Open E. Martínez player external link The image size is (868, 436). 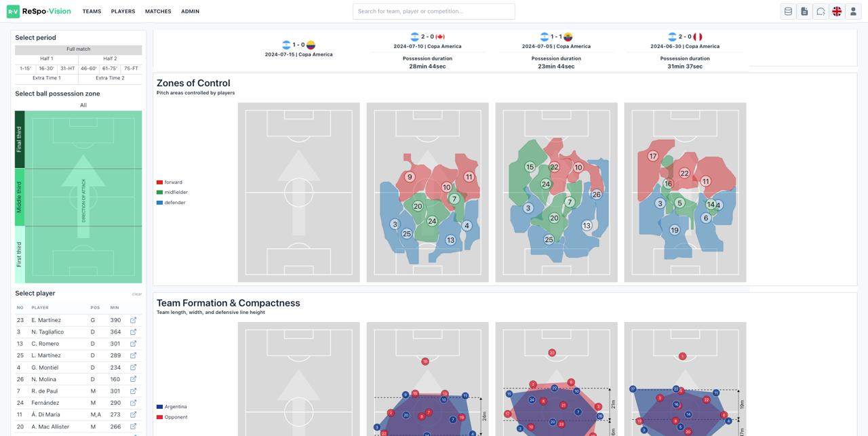133,320
